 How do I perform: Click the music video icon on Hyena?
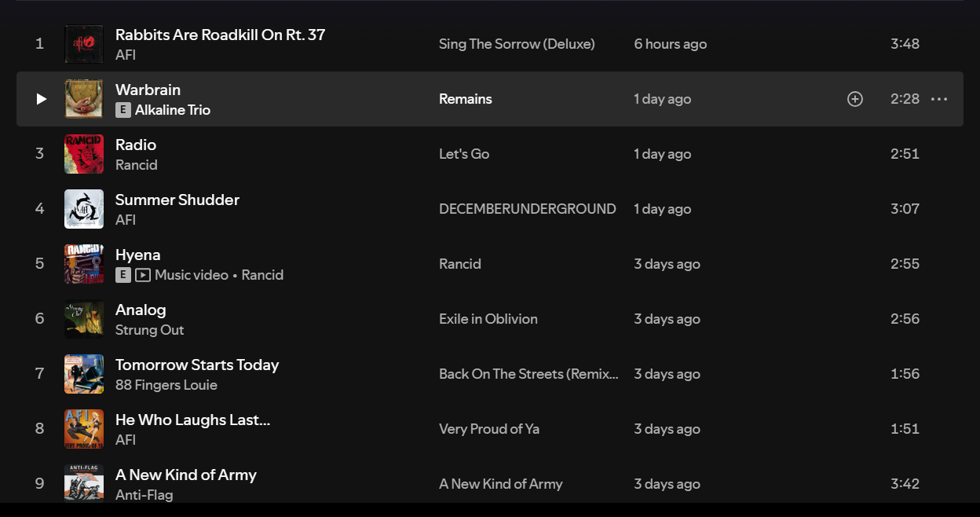point(143,275)
